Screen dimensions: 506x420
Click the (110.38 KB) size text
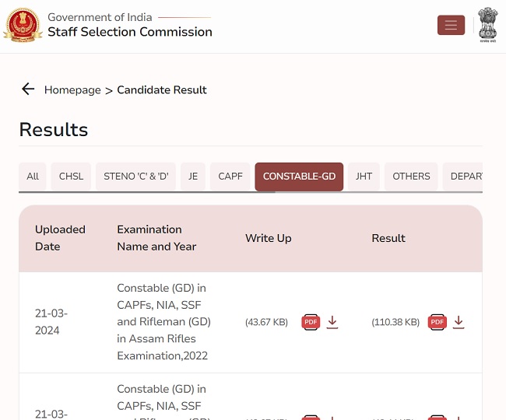click(395, 322)
